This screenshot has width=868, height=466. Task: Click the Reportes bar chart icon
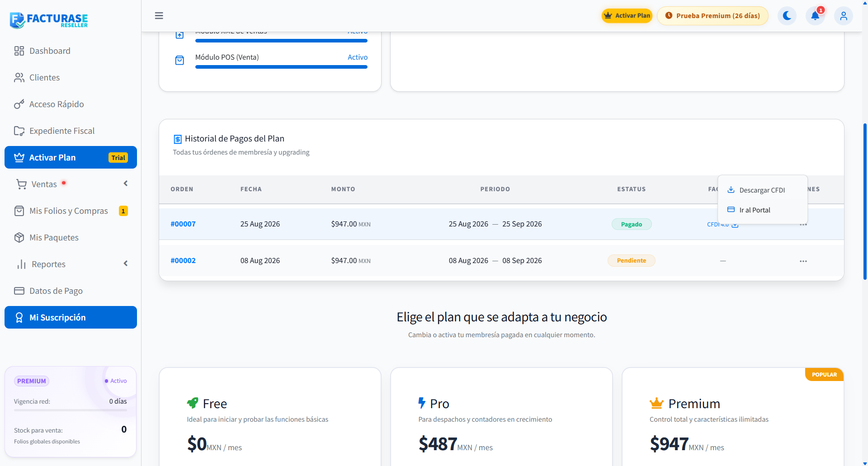point(21,264)
